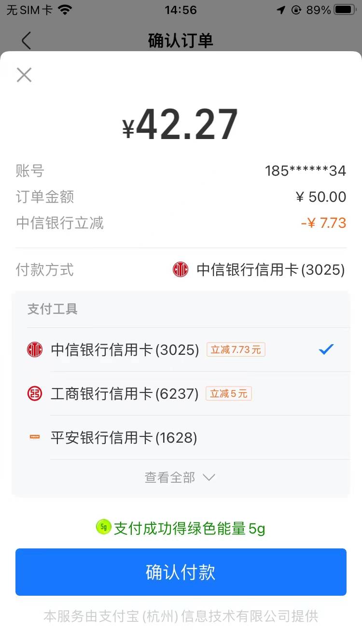The height and width of the screenshot is (644, 362).
Task: Select 中信银行信用卡(3025) with blue checkmark
Action: (181, 350)
